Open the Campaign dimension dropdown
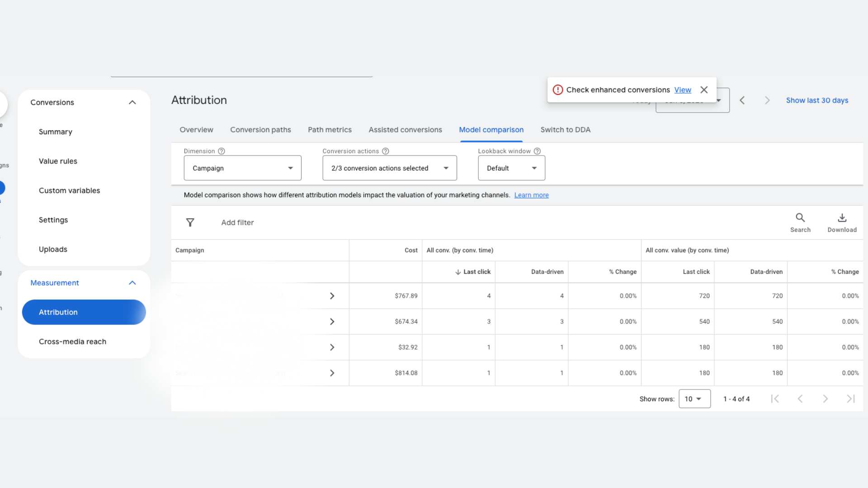868x488 pixels. (x=242, y=168)
